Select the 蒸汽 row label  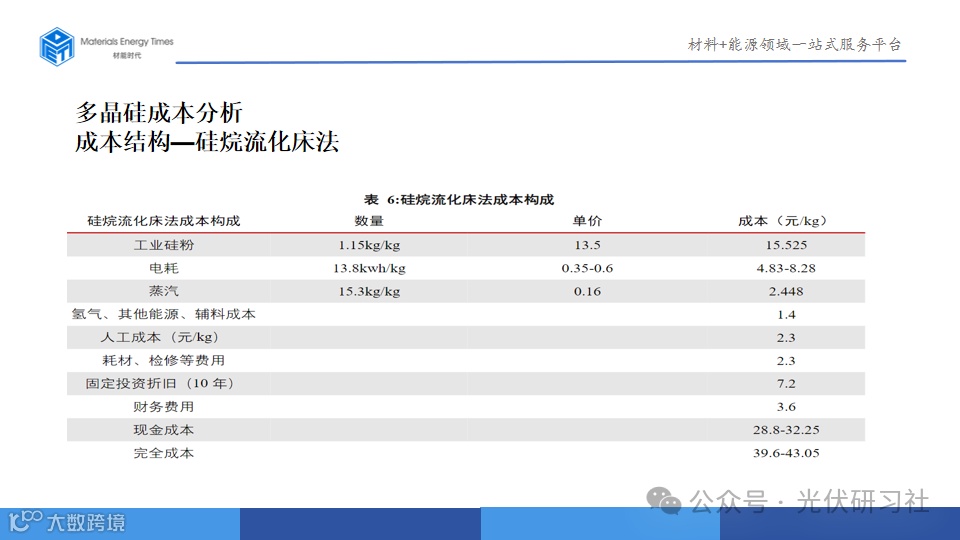pos(164,291)
